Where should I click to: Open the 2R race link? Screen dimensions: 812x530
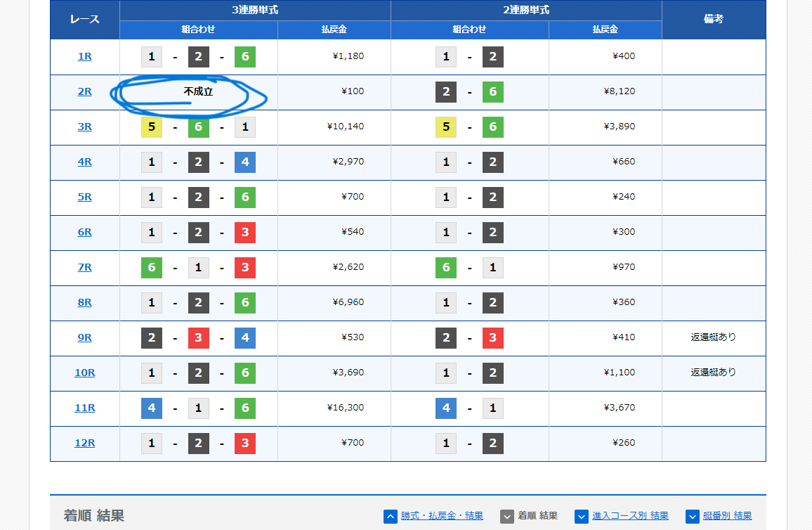click(x=84, y=91)
